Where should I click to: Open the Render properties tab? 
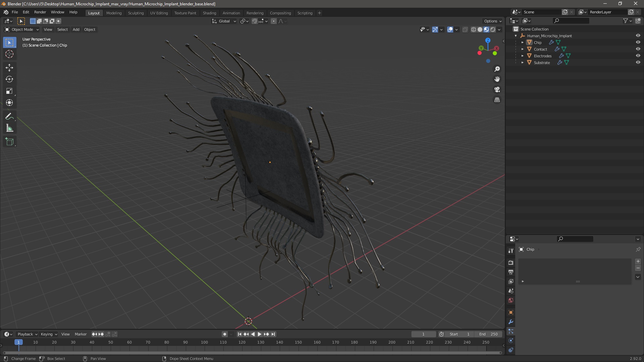pyautogui.click(x=511, y=263)
